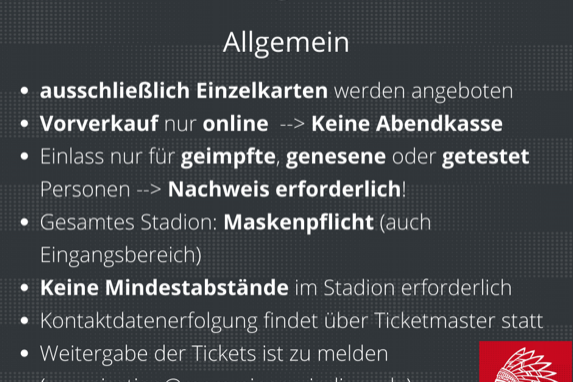Image resolution: width=573 pixels, height=382 pixels.
Task: Click the bullet before ausschließlich Einzelkarten
Action: (x=24, y=91)
